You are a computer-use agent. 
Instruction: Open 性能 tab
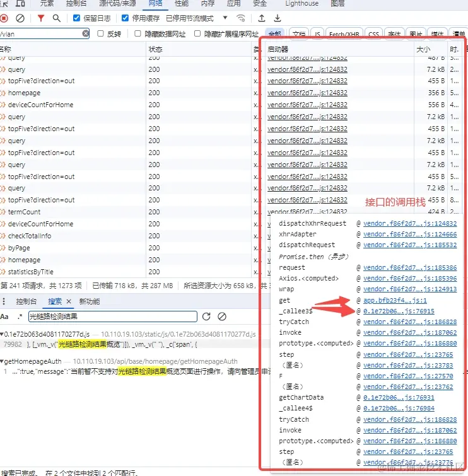click(x=182, y=3)
